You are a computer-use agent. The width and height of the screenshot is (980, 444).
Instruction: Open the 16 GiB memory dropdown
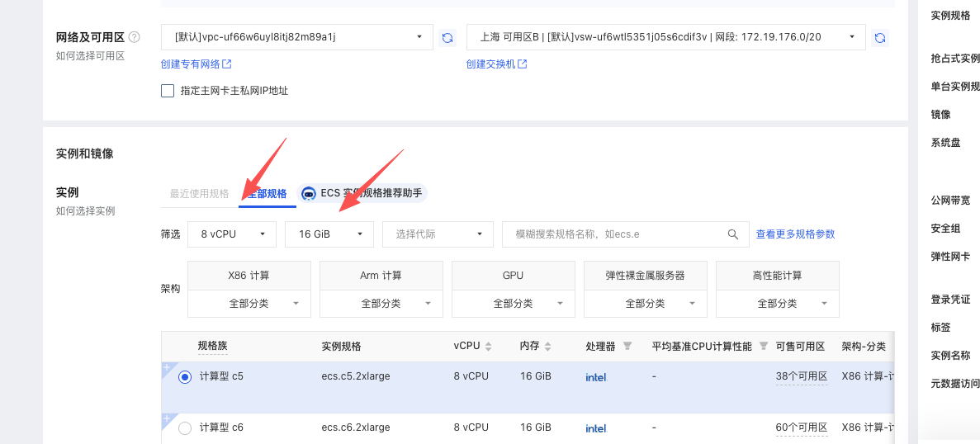pyautogui.click(x=329, y=234)
